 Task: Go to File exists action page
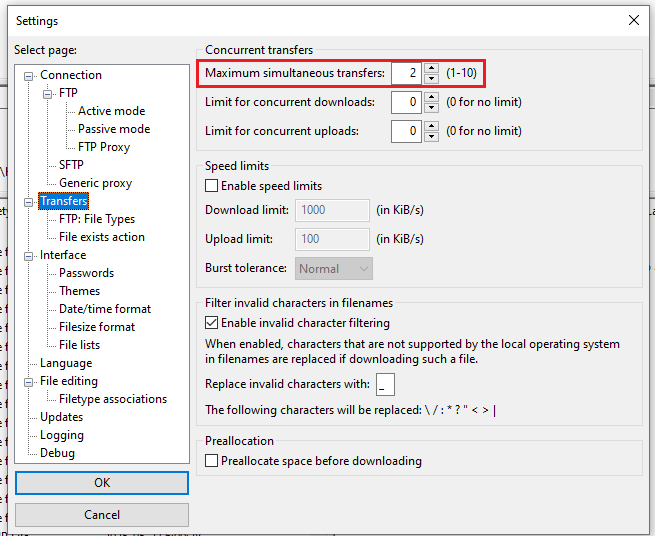click(x=101, y=237)
